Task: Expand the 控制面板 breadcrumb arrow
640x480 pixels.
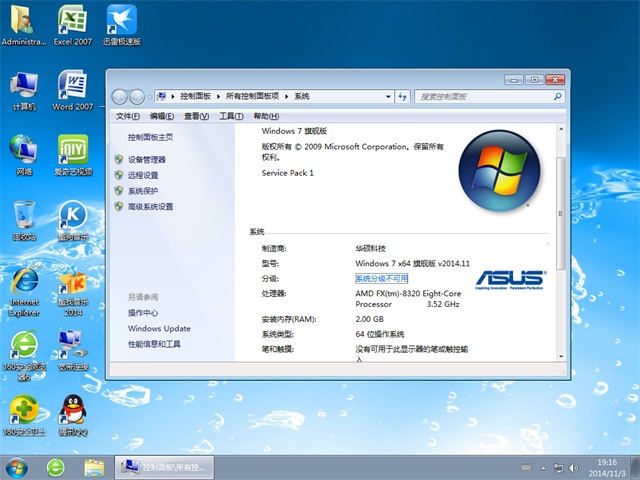Action: [217, 97]
